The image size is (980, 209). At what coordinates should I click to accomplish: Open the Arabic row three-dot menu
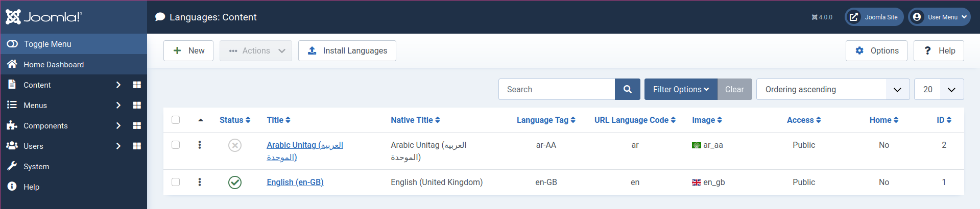[200, 145]
